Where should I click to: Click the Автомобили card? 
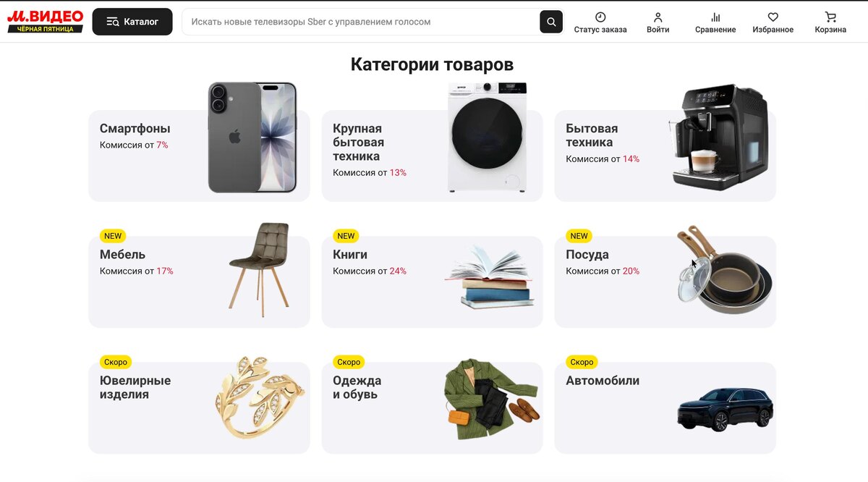(665, 407)
